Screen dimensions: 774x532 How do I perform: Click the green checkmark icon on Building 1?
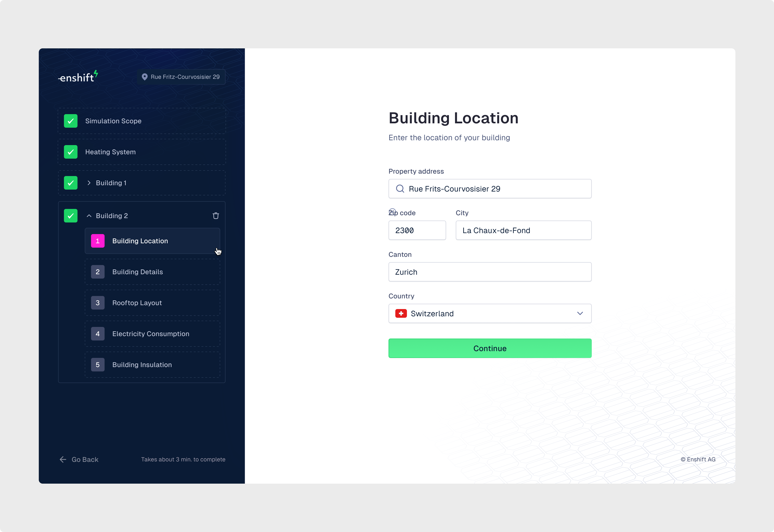pyautogui.click(x=71, y=183)
